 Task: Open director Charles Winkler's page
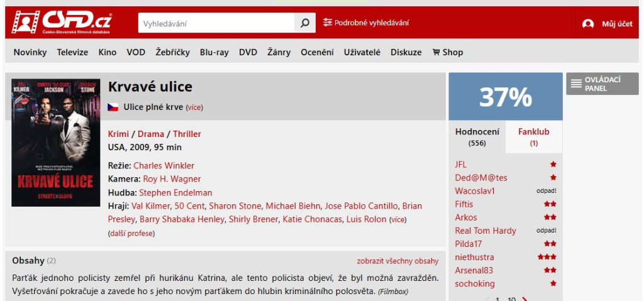[164, 165]
